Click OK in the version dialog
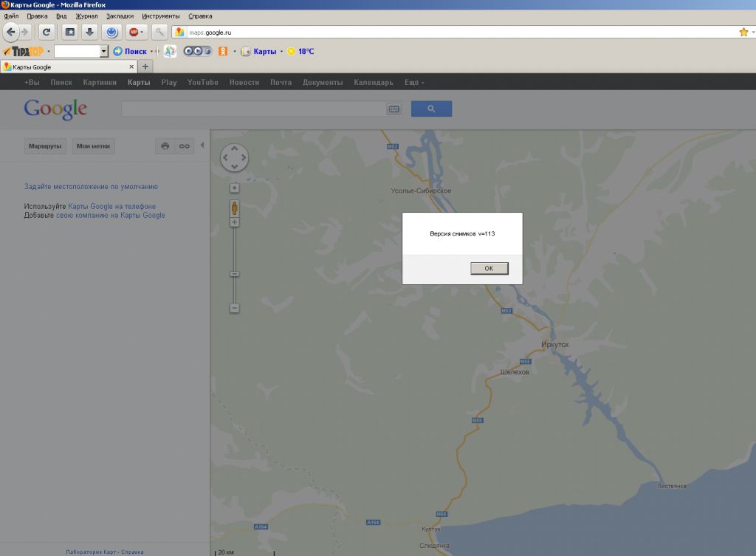 489,269
